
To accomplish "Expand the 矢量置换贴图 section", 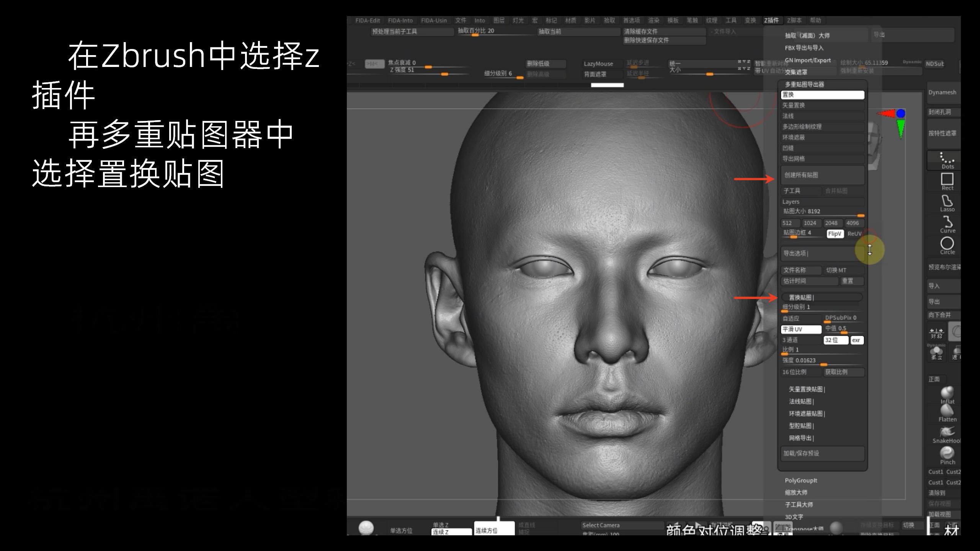I will [x=807, y=389].
